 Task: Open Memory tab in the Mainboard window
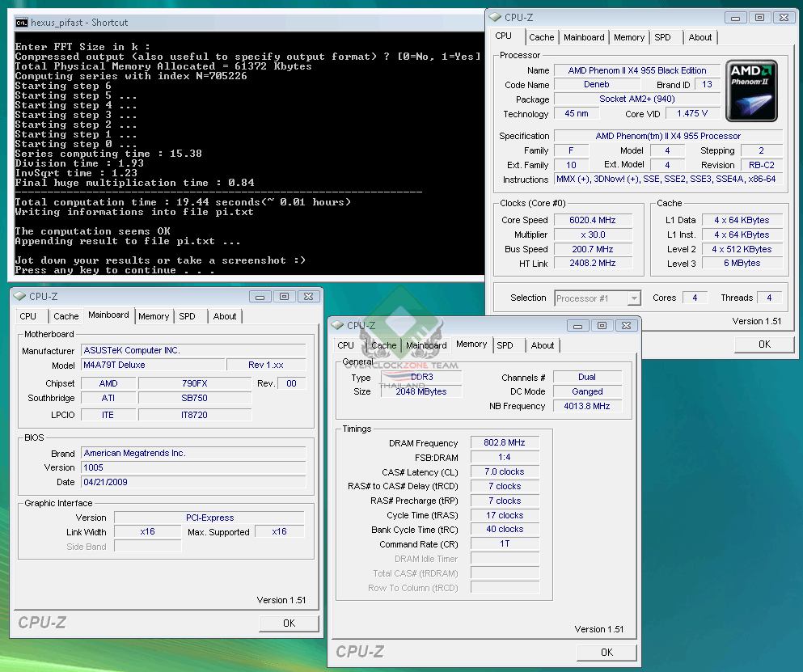click(154, 316)
